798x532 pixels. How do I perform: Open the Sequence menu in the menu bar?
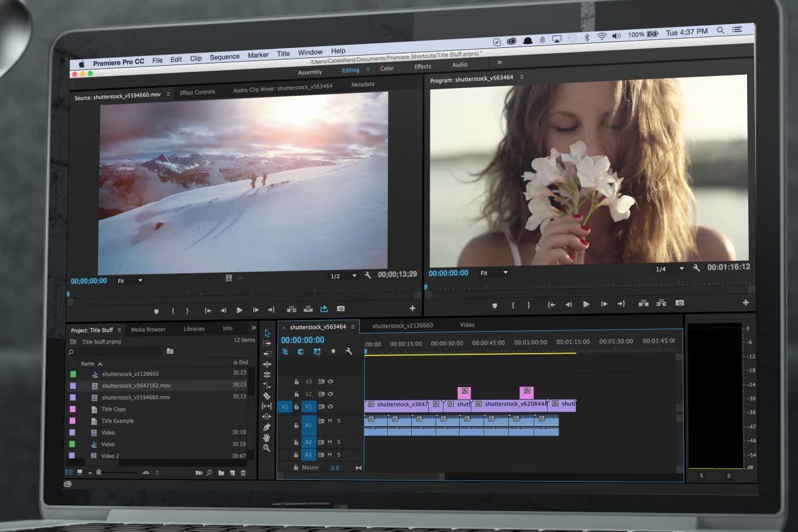pos(224,57)
